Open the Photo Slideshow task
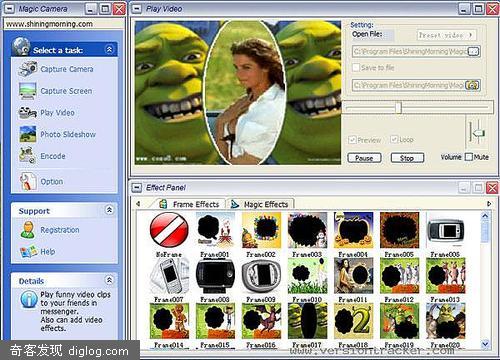The width and height of the screenshot is (500, 360). click(x=57, y=134)
